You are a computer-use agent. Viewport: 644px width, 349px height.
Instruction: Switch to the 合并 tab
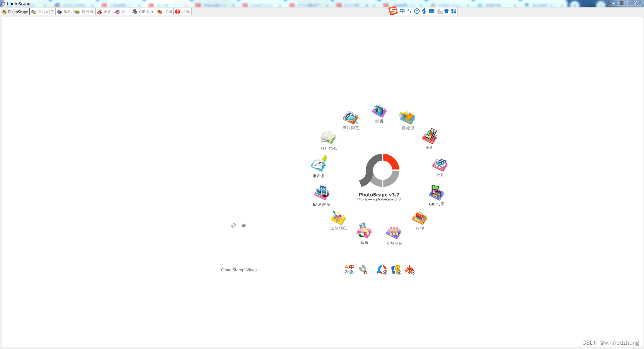coord(122,12)
